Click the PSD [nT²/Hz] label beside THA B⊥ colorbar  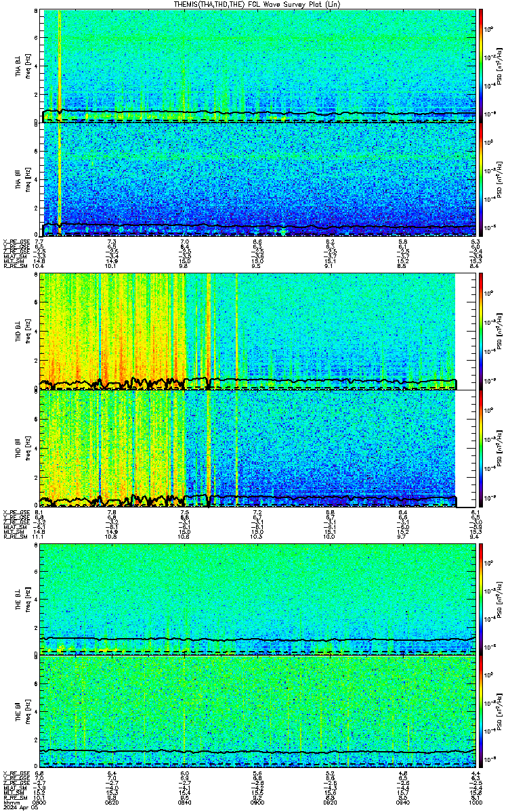(501, 66)
